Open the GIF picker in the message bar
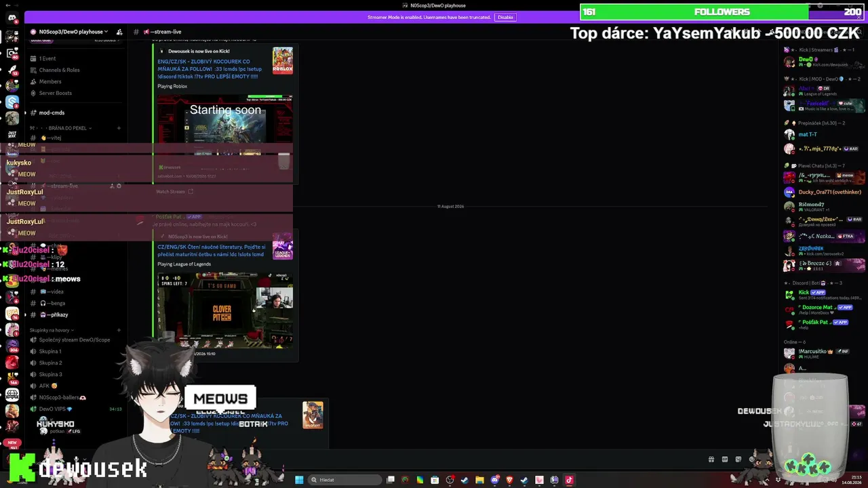868x488 pixels. [x=725, y=459]
